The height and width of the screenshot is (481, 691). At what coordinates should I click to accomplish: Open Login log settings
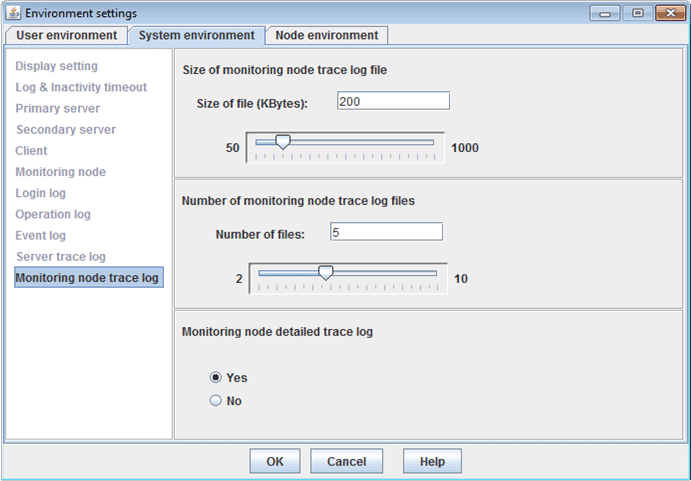40,193
